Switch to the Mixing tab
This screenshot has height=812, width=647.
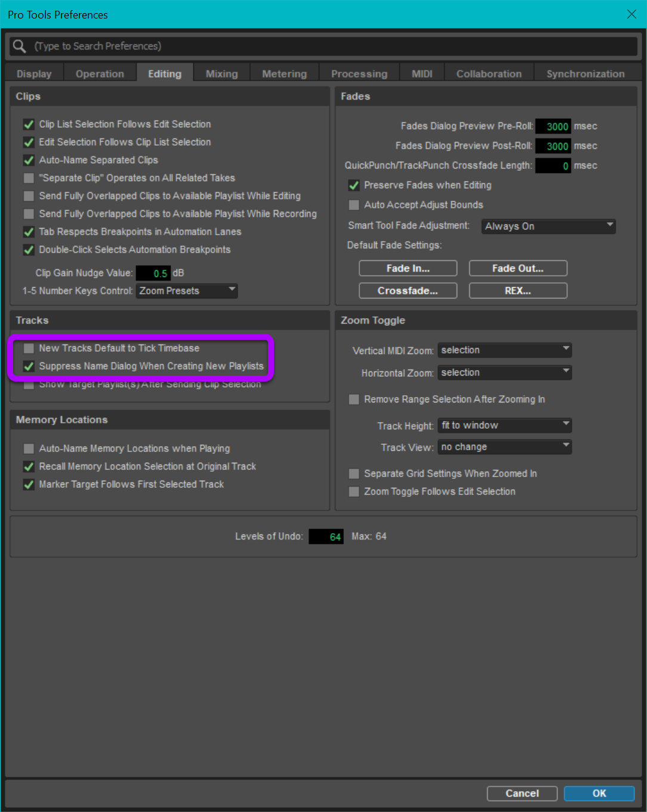coord(221,73)
